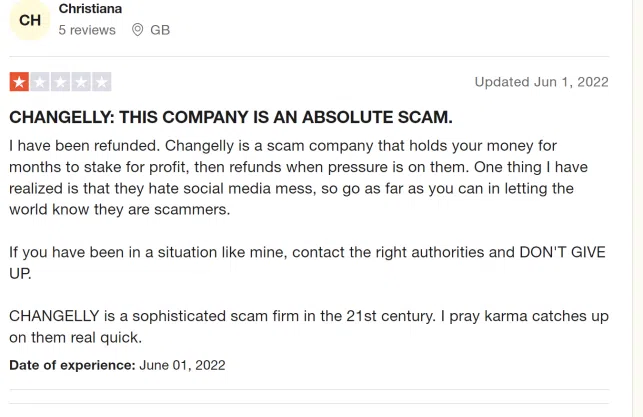Click the fourth grey rating star
Screen dimensions: 643x417
point(81,82)
